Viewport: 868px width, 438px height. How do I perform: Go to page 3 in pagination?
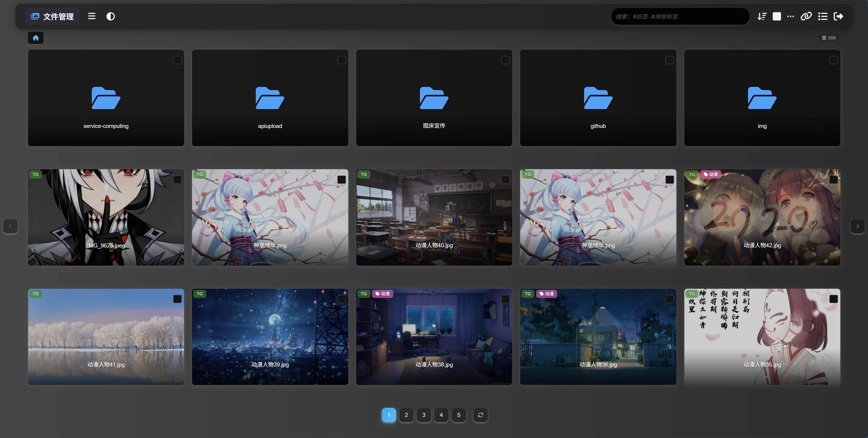pyautogui.click(x=424, y=415)
